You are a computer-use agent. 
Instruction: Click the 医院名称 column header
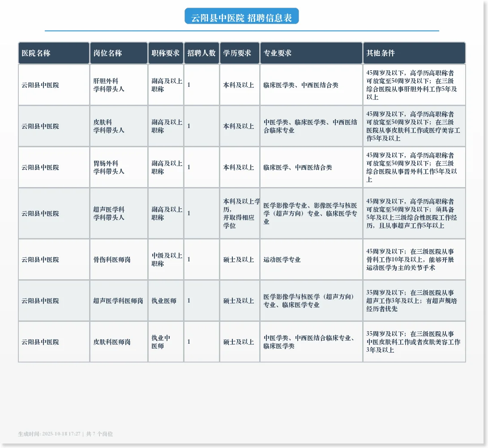(x=54, y=53)
